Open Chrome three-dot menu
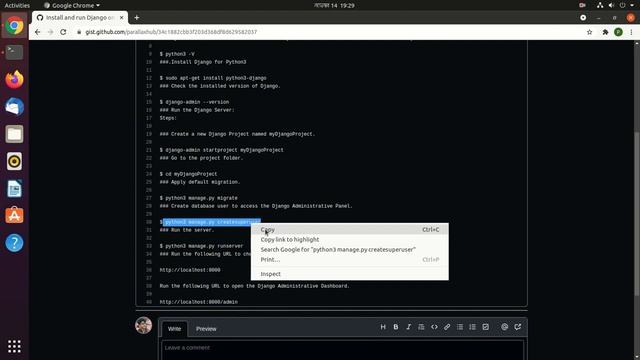The image size is (640, 360). click(x=631, y=32)
